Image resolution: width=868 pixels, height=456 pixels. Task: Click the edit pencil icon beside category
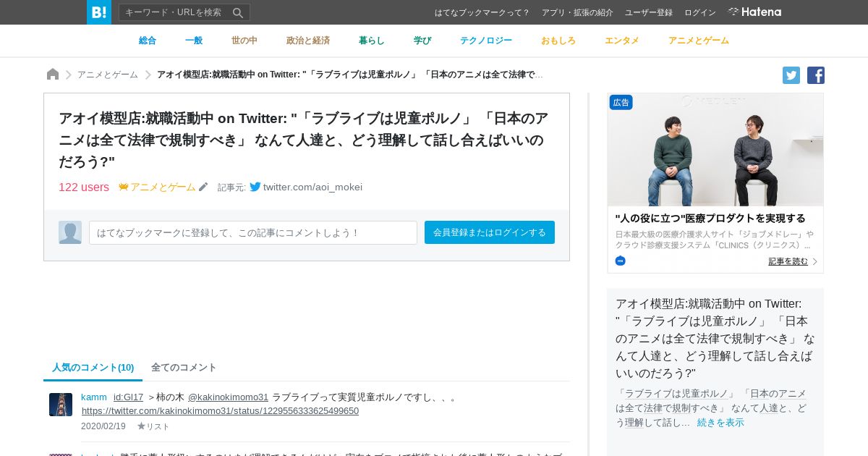tap(203, 187)
